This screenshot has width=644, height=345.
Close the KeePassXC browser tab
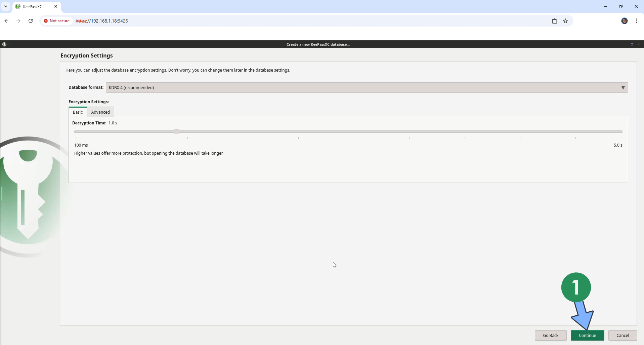pyautogui.click(x=56, y=6)
